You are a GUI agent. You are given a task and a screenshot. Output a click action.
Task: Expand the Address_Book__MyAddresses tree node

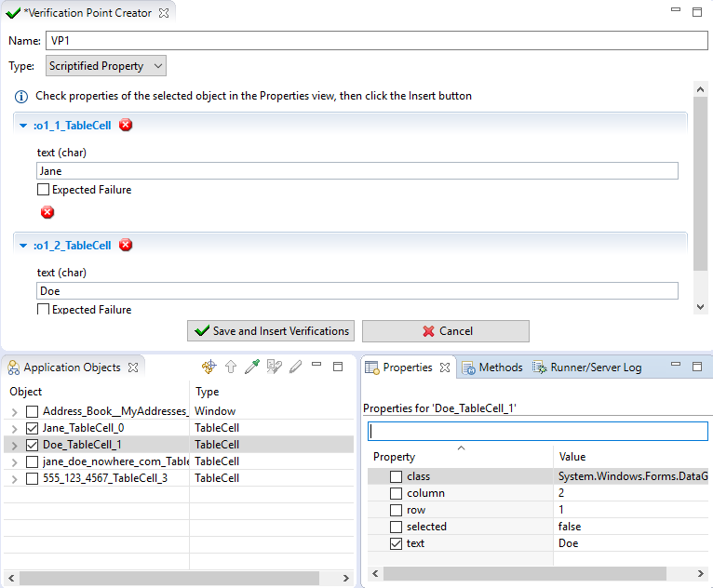[x=14, y=411]
